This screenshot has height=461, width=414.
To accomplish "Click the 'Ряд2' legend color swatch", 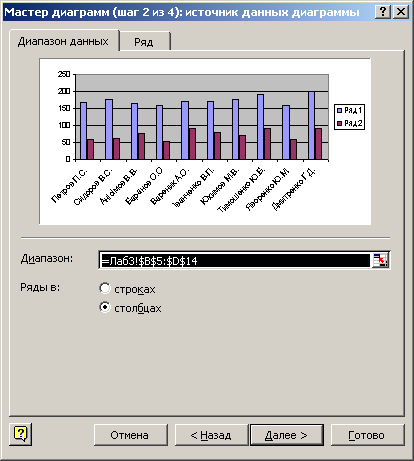I will click(x=340, y=123).
